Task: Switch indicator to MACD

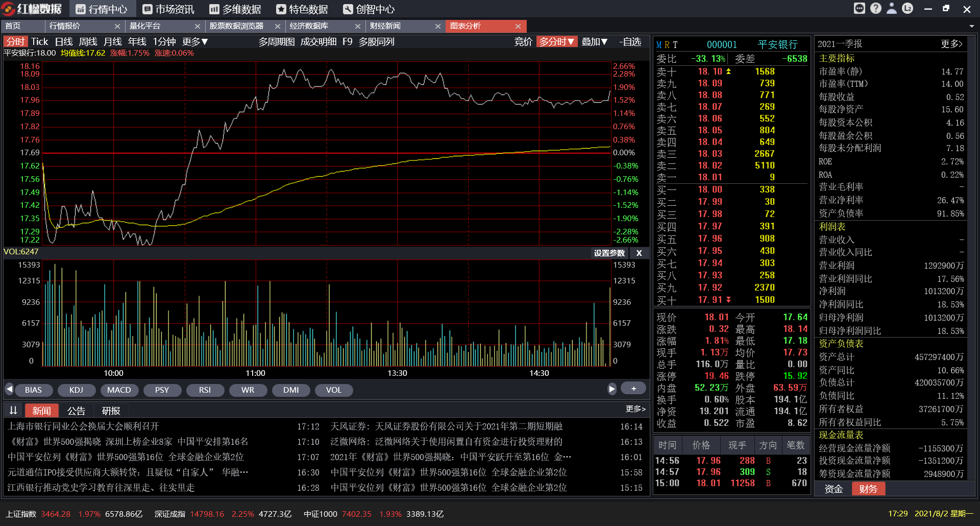Action: coord(119,390)
